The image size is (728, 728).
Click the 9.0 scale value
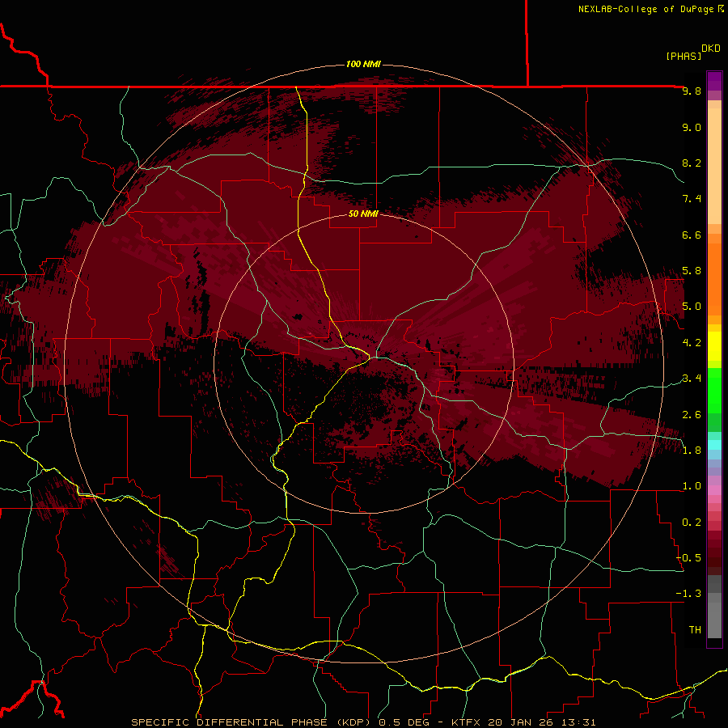tap(692, 127)
